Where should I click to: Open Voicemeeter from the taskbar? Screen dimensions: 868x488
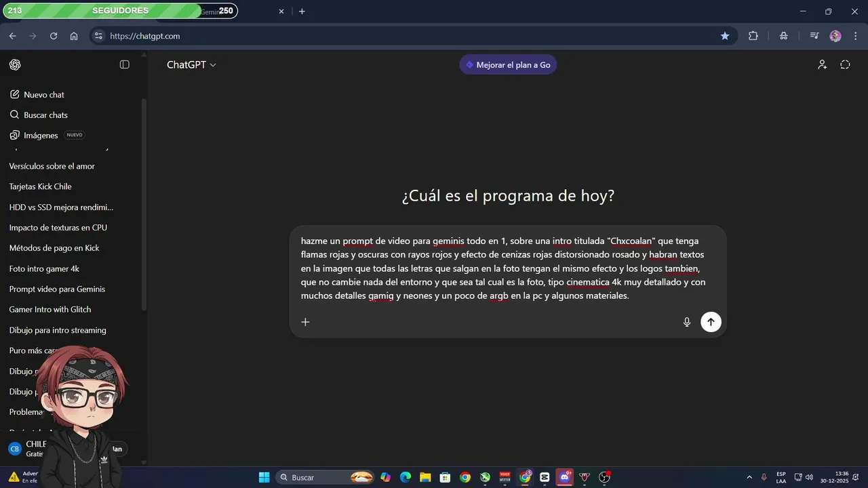coord(505,477)
